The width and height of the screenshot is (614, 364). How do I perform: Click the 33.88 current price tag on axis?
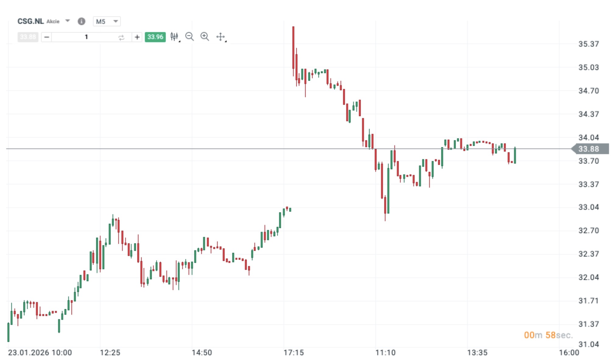[x=588, y=149]
